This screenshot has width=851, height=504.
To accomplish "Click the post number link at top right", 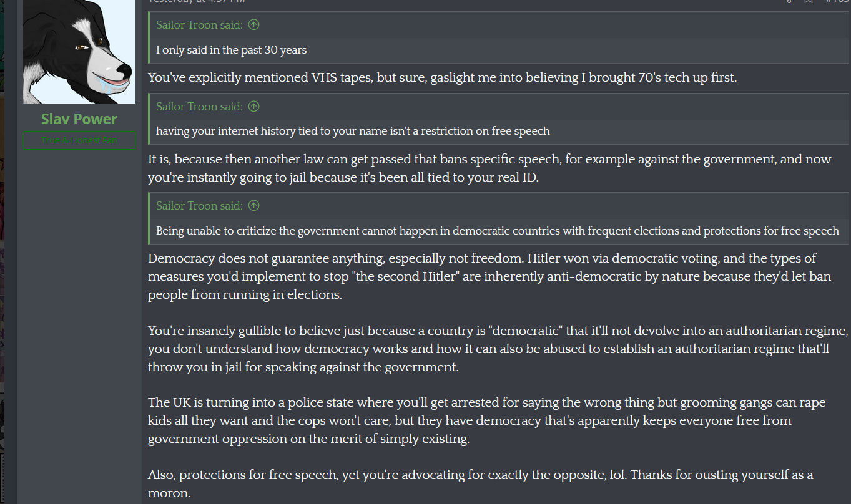I will click(837, 1).
